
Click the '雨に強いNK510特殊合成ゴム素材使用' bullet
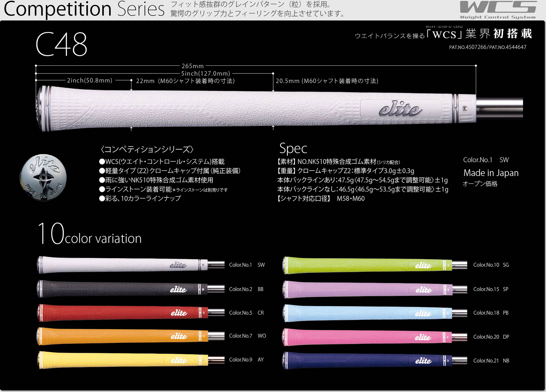(x=156, y=180)
